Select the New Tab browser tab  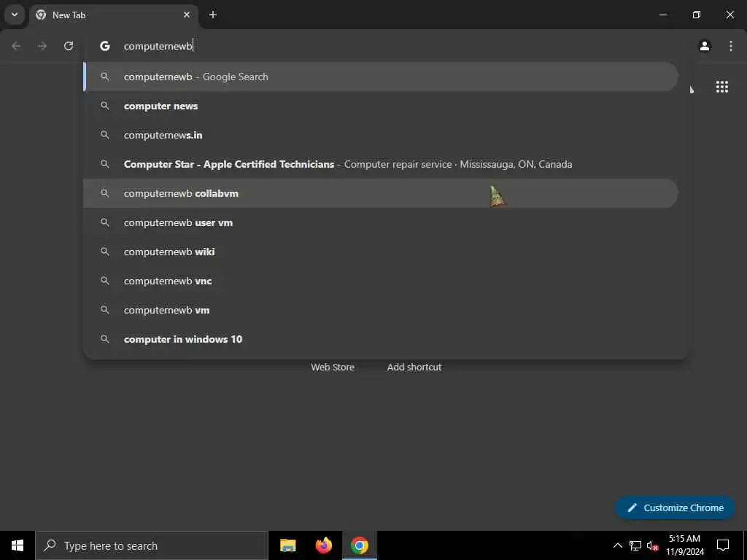click(113, 15)
